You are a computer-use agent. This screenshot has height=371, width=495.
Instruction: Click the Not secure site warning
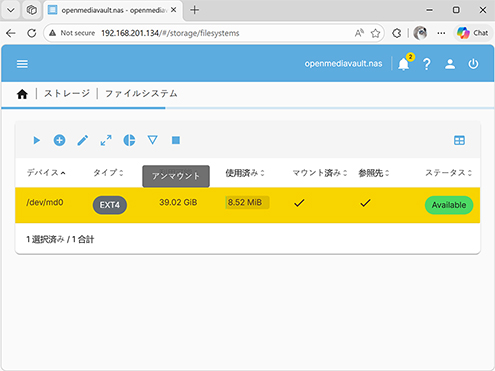(72, 33)
